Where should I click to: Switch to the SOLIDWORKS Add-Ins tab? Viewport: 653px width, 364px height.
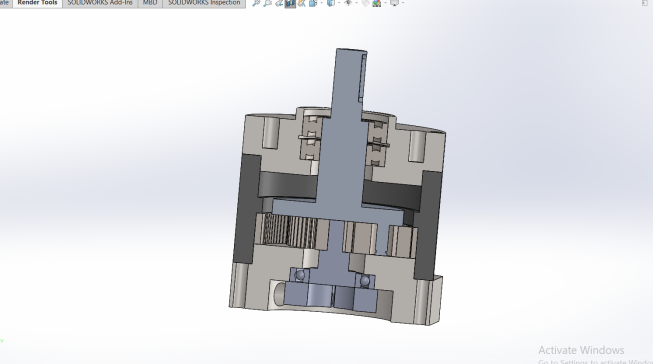(x=100, y=3)
